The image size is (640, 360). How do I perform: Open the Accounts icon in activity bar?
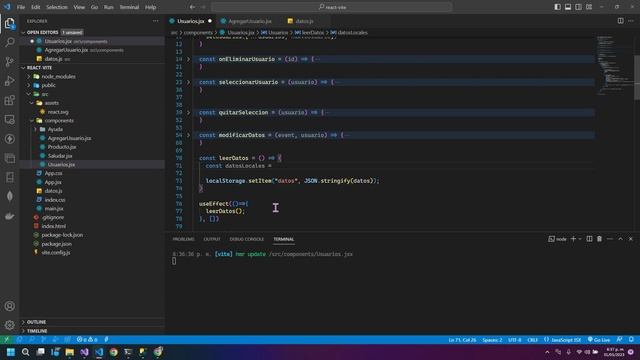coord(9,306)
